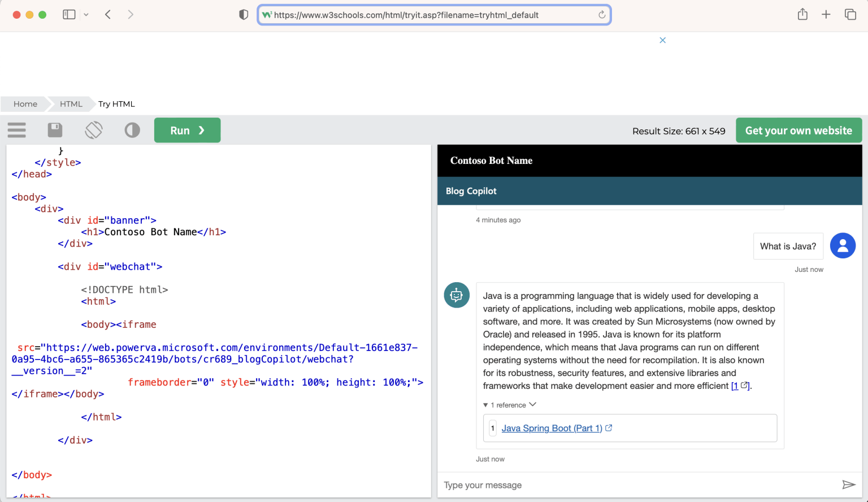
Task: Open the HTML breadcrumb item
Action: click(x=71, y=104)
